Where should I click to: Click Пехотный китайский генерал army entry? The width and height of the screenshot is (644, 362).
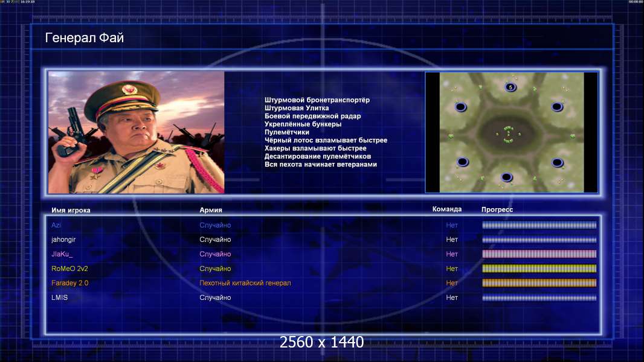coord(245,283)
